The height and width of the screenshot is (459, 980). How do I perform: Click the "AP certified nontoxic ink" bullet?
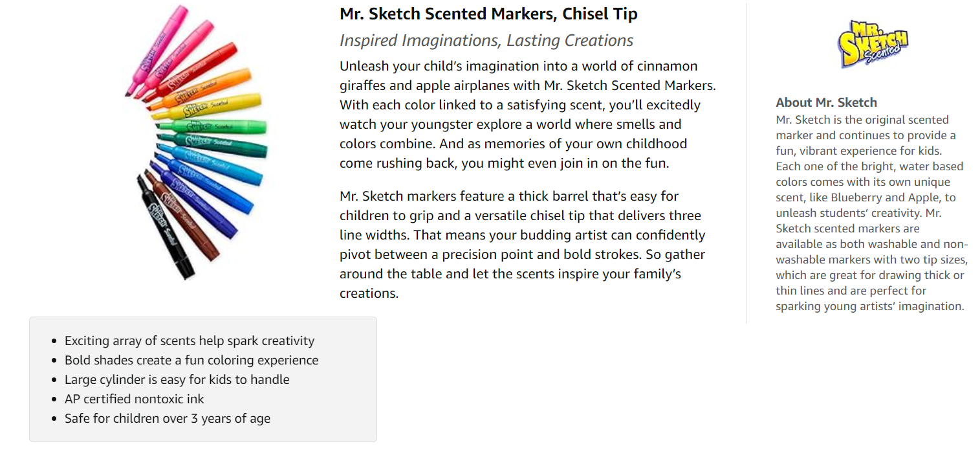(x=135, y=399)
